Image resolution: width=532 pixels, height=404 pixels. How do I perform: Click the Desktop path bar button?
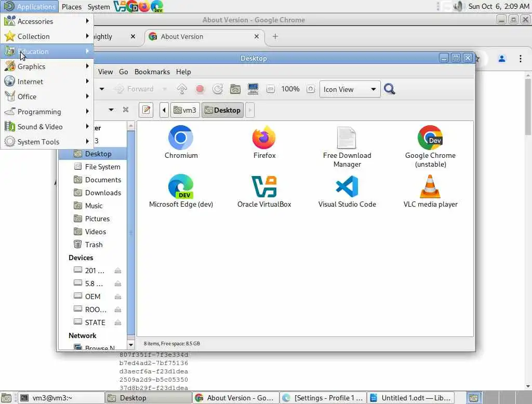[222, 110]
